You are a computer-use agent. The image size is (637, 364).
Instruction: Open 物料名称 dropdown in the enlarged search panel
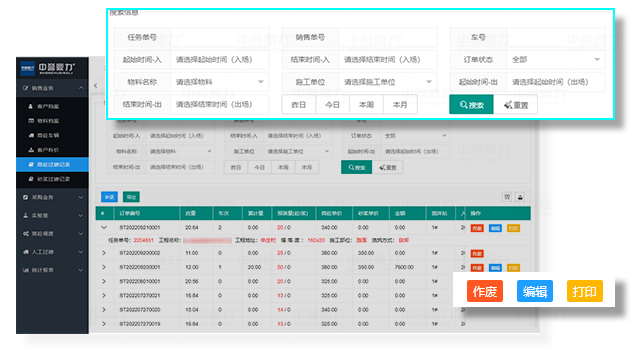tap(220, 82)
